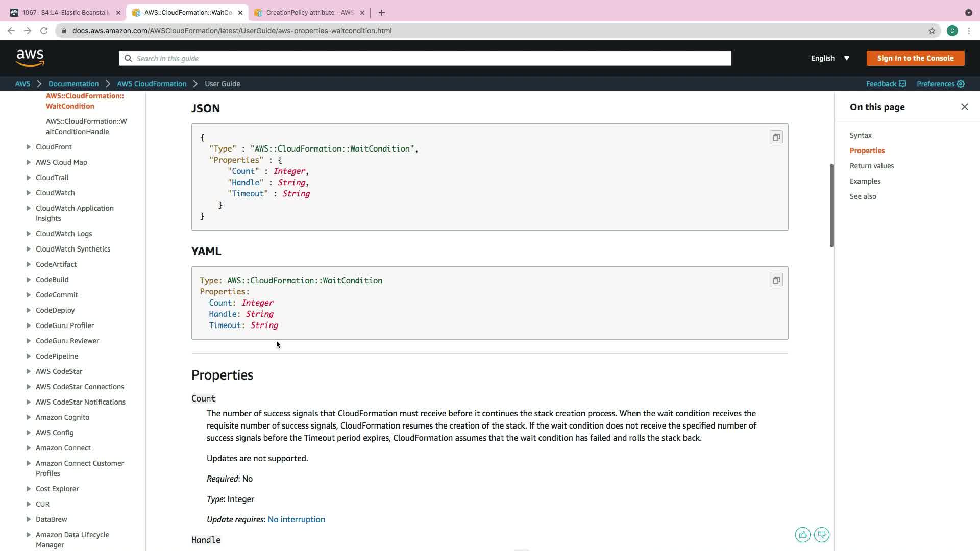Expand the Amazon Cognito tree section
The height and width of the screenshot is (551, 980).
pyautogui.click(x=29, y=417)
